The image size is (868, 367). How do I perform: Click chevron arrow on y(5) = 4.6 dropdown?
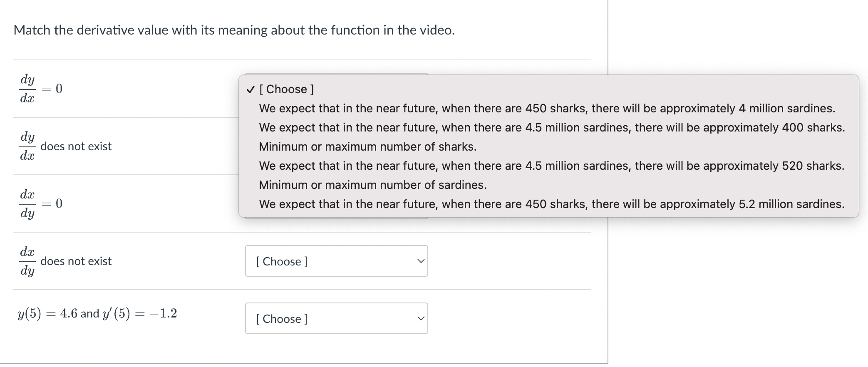point(421,319)
